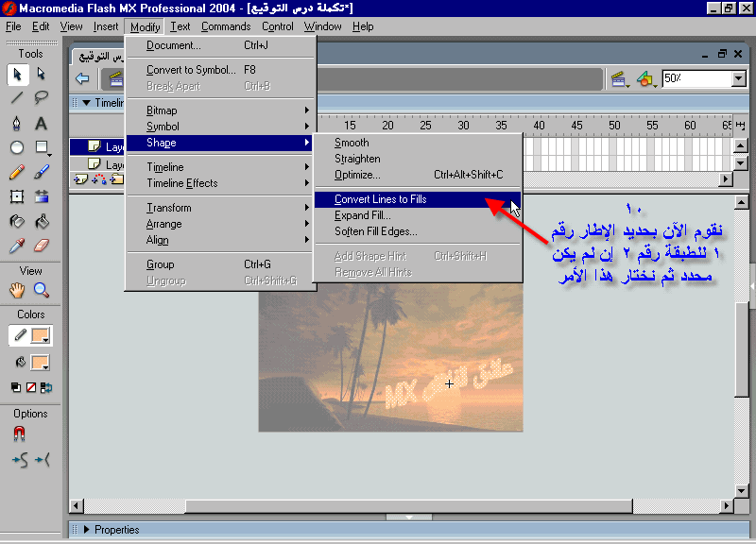
Task: Choose Document from Modify menu
Action: pos(220,45)
